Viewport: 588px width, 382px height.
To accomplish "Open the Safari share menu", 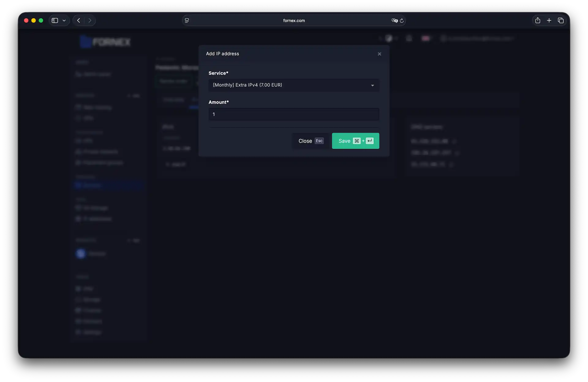I will point(537,21).
